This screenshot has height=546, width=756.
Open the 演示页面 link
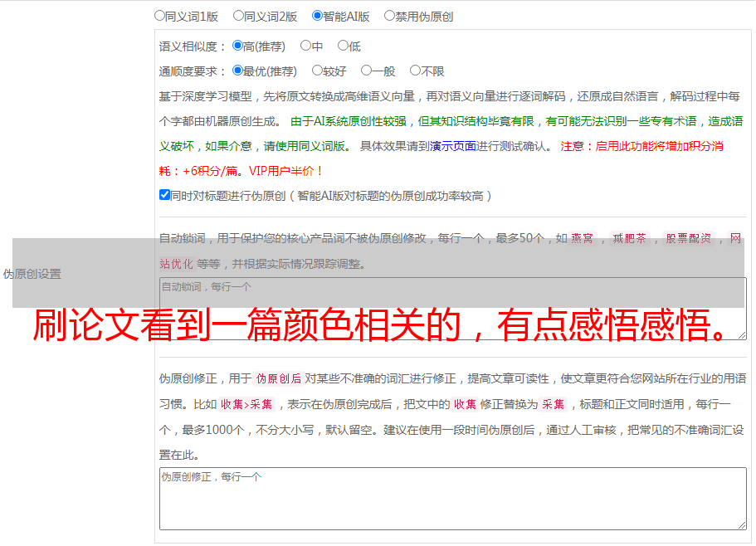453,146
